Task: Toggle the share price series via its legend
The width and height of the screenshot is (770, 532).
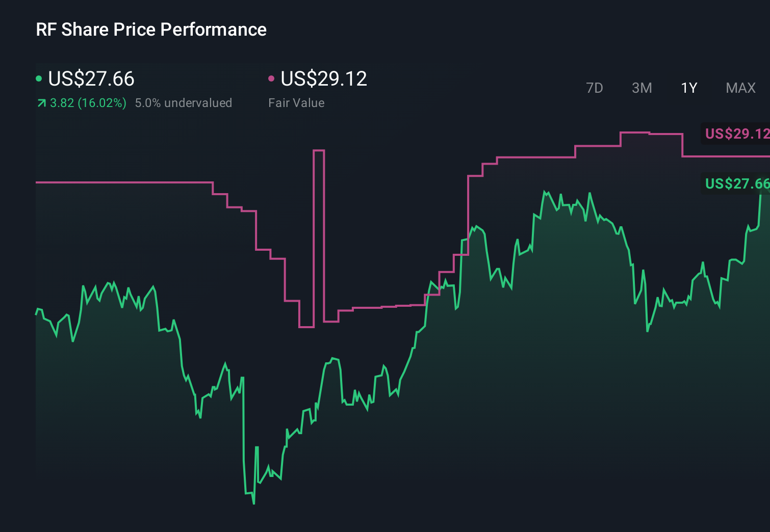Action: click(90, 79)
